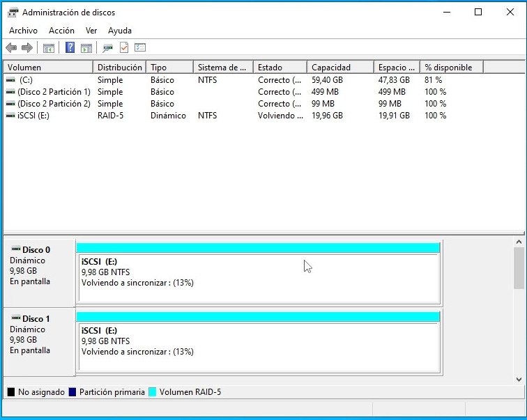Open the Ayuda menu
Image resolution: width=527 pixels, height=420 pixels.
pos(120,31)
